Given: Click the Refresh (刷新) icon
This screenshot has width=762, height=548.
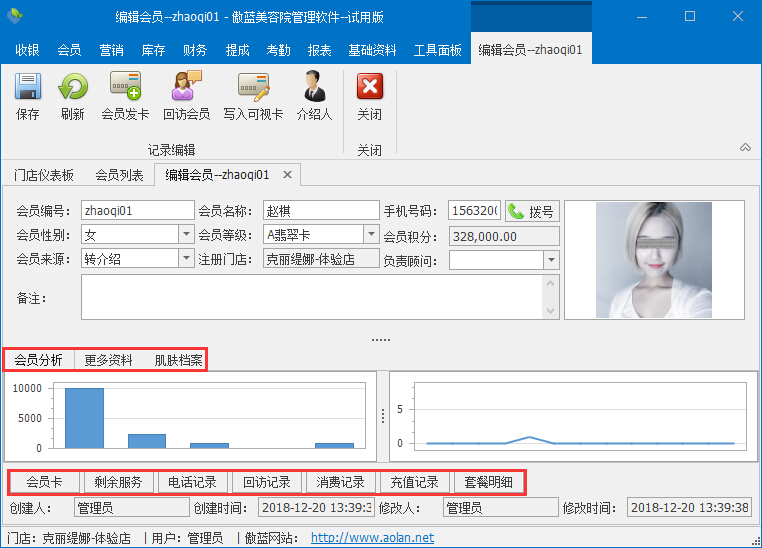Looking at the screenshot, I should [x=73, y=88].
